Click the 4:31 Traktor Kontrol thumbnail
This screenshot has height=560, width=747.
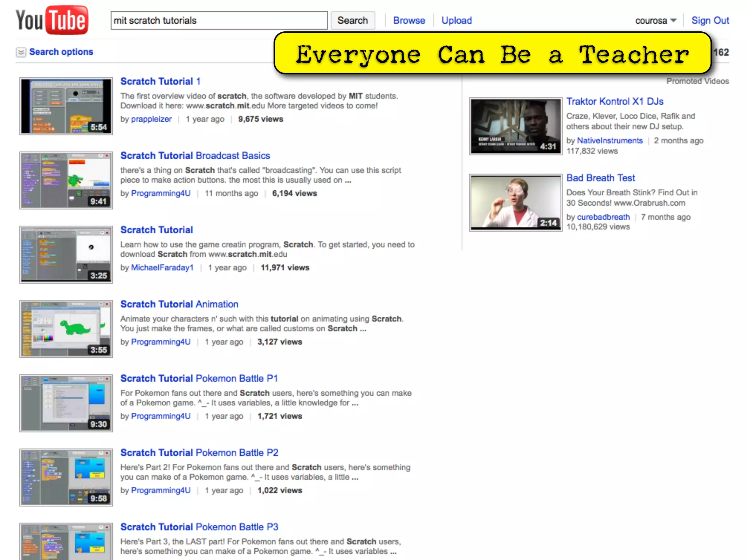(516, 126)
